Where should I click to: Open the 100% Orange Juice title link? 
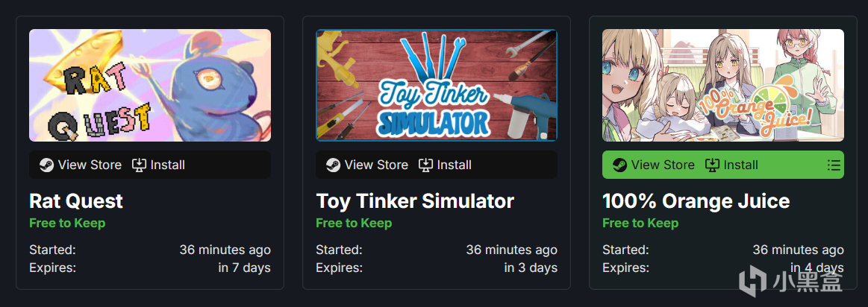(x=696, y=200)
